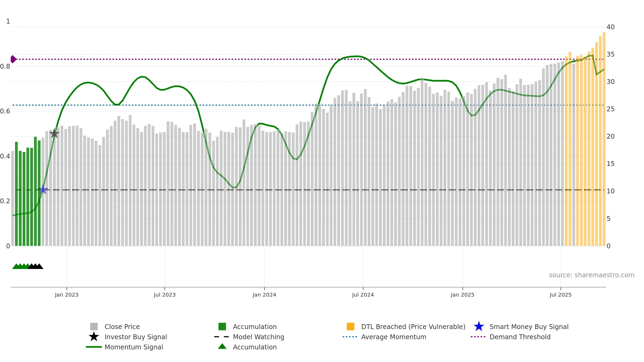
Task: Click the right axis value 40
Action: [610, 27]
